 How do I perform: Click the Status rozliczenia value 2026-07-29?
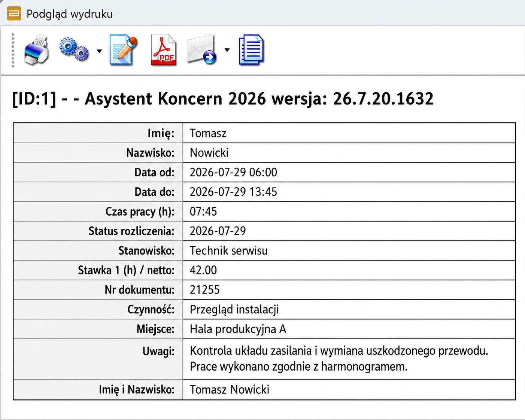[218, 231]
